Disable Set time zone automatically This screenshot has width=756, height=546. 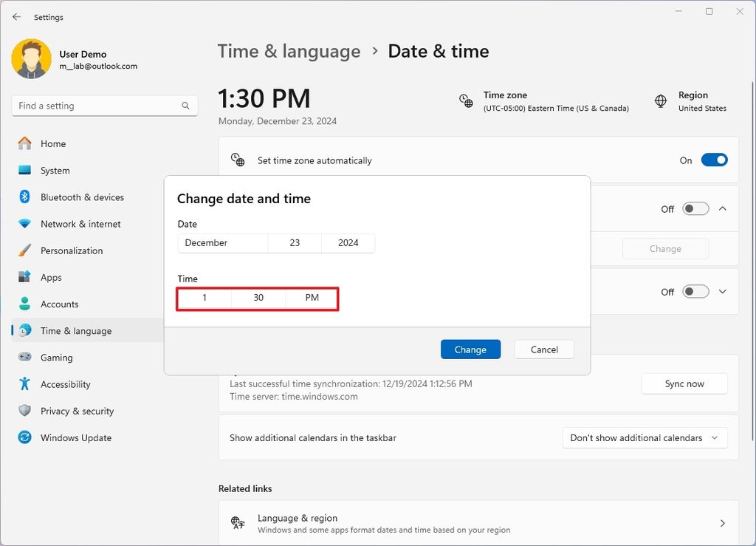714,160
